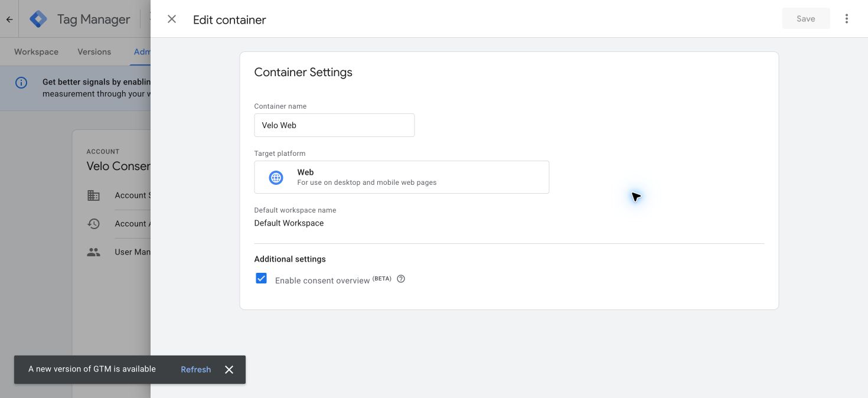
Task: Edit the Container name field
Action: [334, 125]
